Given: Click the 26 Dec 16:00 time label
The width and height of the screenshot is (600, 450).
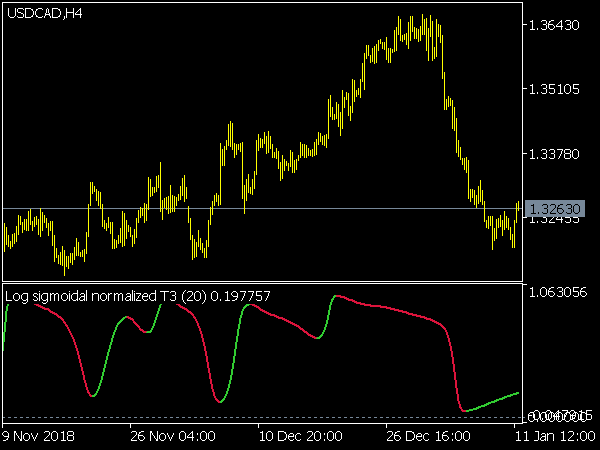Looking at the screenshot, I should click(428, 436).
